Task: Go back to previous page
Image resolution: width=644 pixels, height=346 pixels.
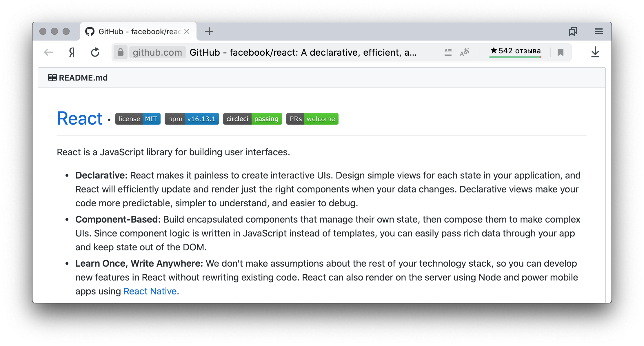Action: coord(49,52)
